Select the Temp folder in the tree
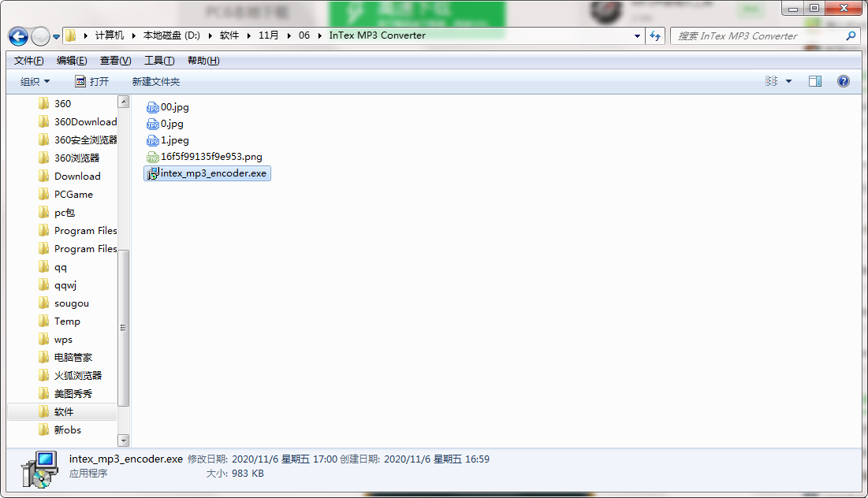This screenshot has height=498, width=868. [60, 321]
